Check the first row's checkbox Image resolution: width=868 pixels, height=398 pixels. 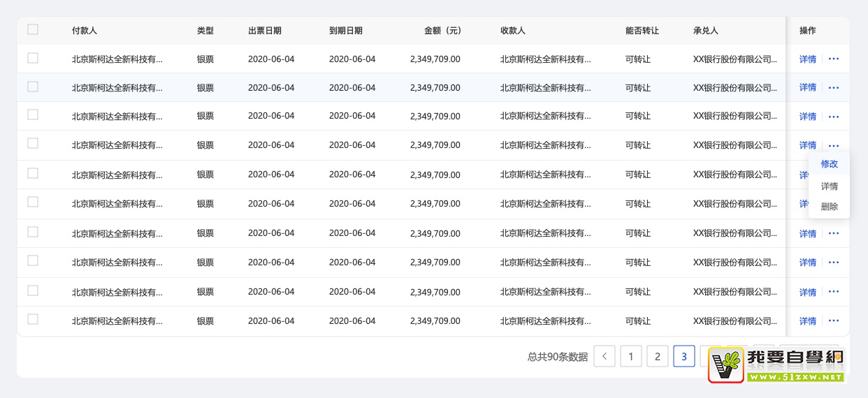click(x=33, y=59)
